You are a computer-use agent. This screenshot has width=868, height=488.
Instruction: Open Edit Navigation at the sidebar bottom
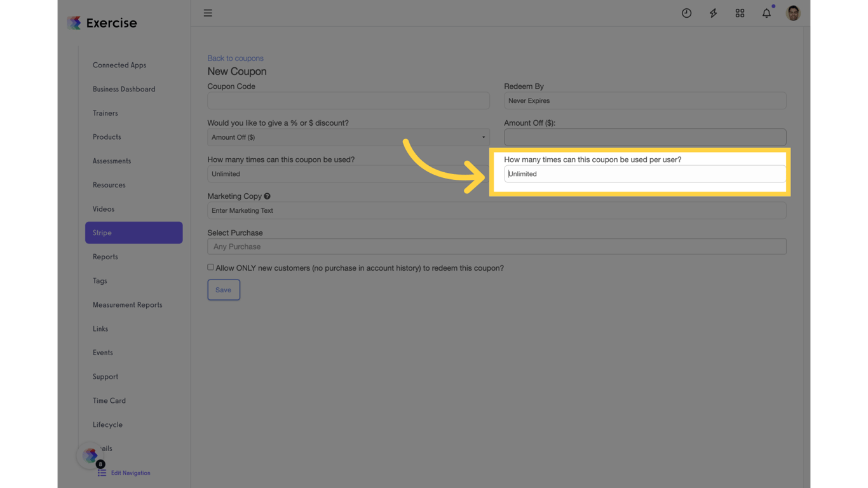click(132, 473)
